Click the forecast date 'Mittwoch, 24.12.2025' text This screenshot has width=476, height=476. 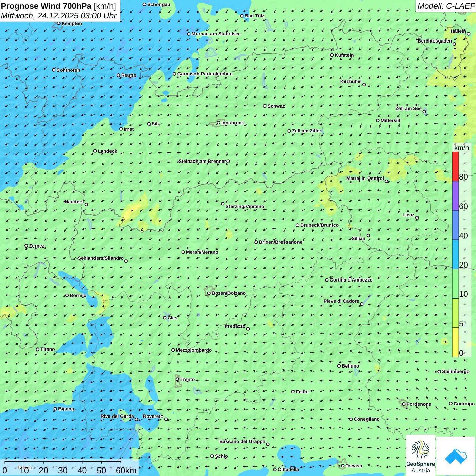40,16
